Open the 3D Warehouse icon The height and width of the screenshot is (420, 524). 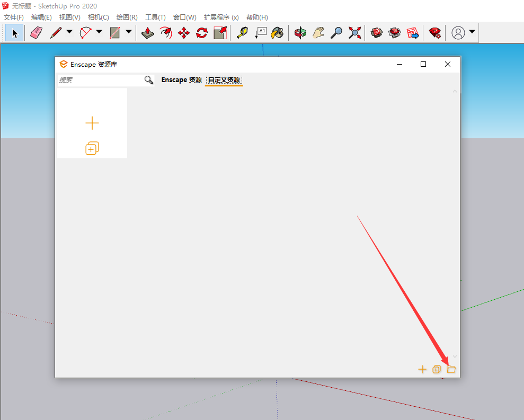coord(376,33)
